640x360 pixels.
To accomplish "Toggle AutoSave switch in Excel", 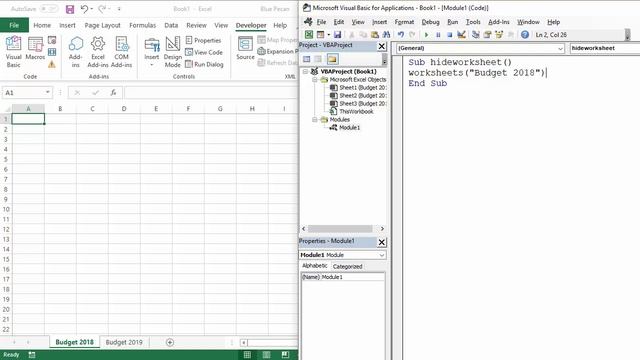I will click(x=49, y=9).
